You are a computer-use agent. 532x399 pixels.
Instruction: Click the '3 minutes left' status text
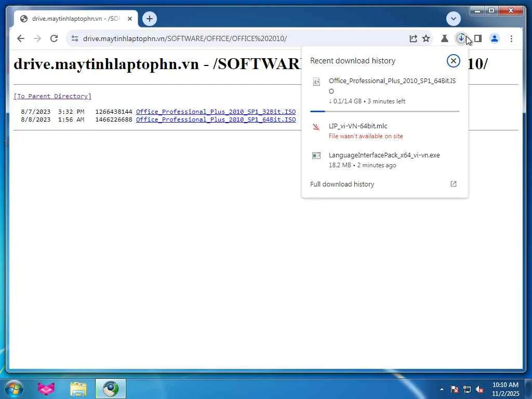tap(387, 101)
